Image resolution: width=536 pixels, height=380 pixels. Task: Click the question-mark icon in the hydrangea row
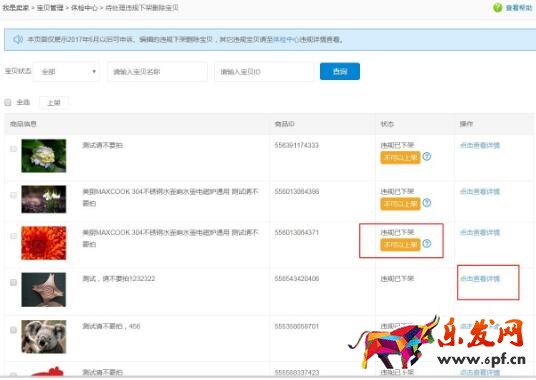[x=427, y=157]
